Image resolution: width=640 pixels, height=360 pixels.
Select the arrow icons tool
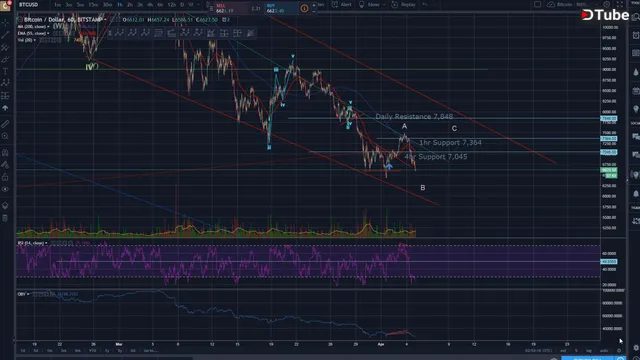pos(5,108)
